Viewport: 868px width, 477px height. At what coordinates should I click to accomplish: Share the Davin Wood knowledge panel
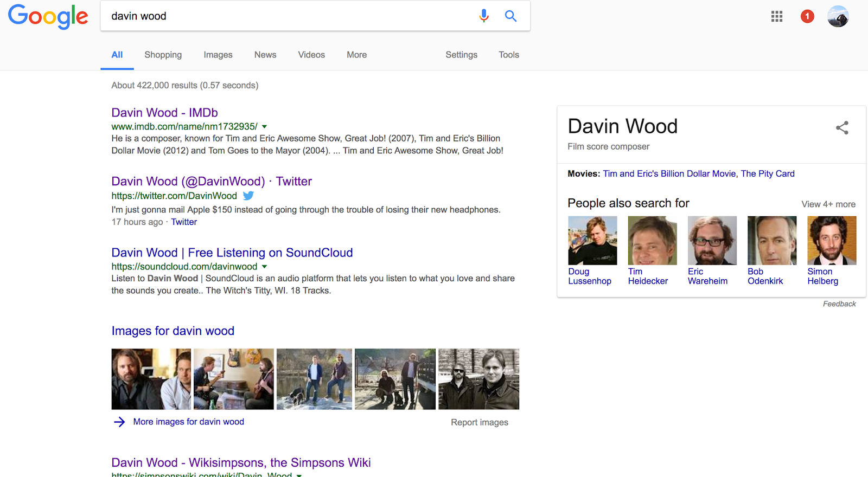coord(842,128)
